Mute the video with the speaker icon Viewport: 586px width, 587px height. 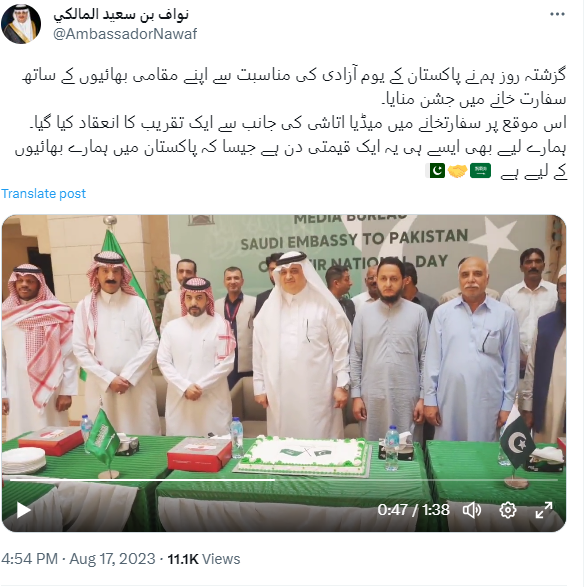pos(471,510)
